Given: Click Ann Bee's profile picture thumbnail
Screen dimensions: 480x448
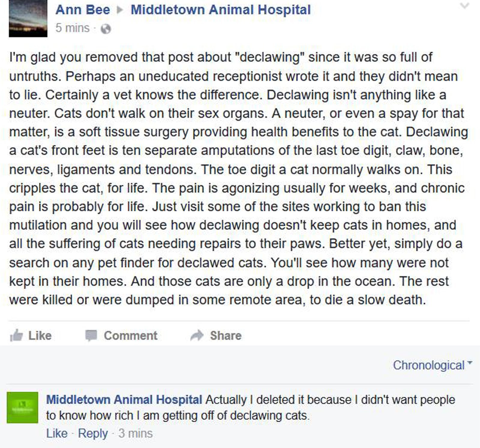Looking at the screenshot, I should 28,19.
